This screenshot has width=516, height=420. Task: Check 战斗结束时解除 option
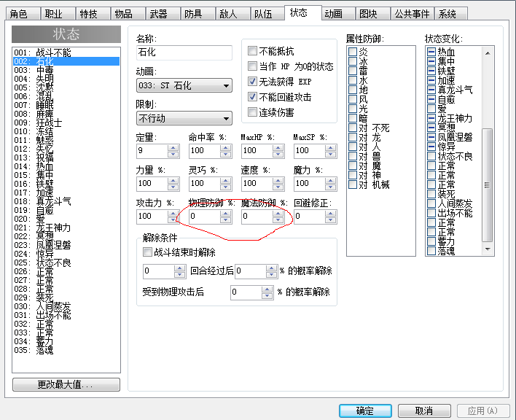pos(147,252)
